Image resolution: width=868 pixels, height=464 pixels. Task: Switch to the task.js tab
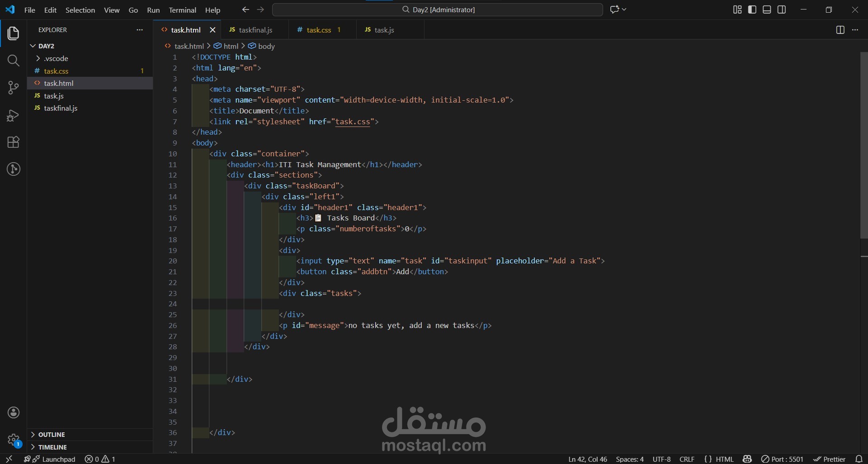point(390,30)
